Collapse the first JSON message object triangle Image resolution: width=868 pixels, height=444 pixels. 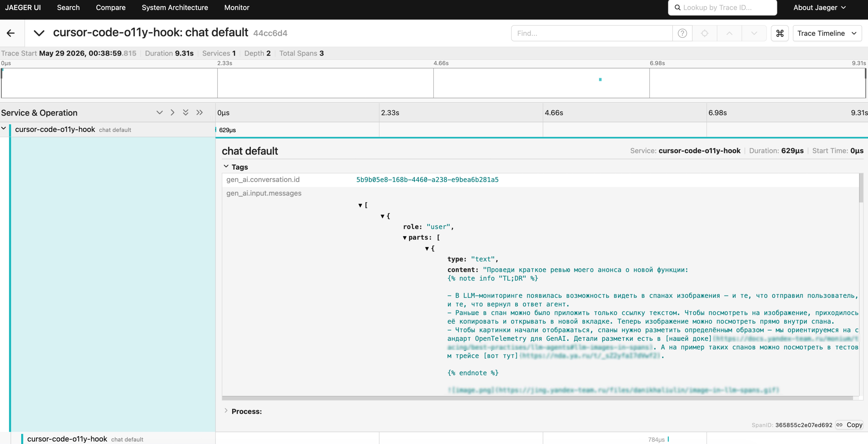(x=382, y=216)
